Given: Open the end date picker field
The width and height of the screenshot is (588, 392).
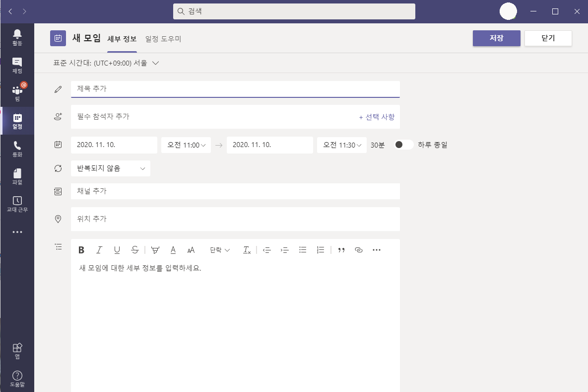Looking at the screenshot, I should [270, 145].
